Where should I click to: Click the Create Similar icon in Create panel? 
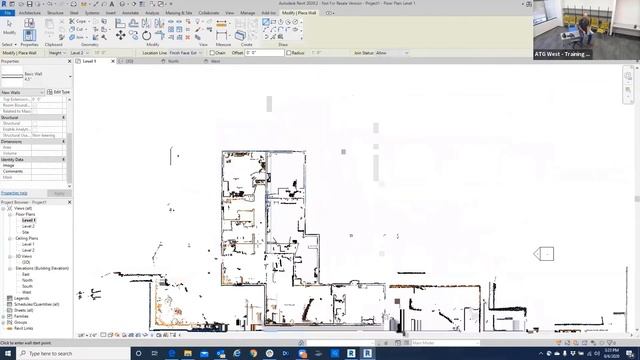tap(240, 36)
